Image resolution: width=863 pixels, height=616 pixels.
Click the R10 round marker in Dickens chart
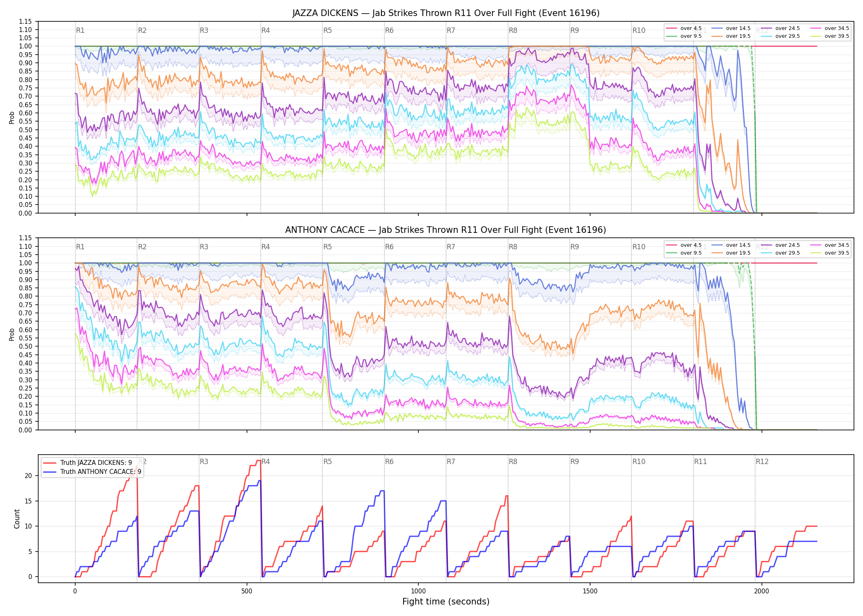[639, 30]
